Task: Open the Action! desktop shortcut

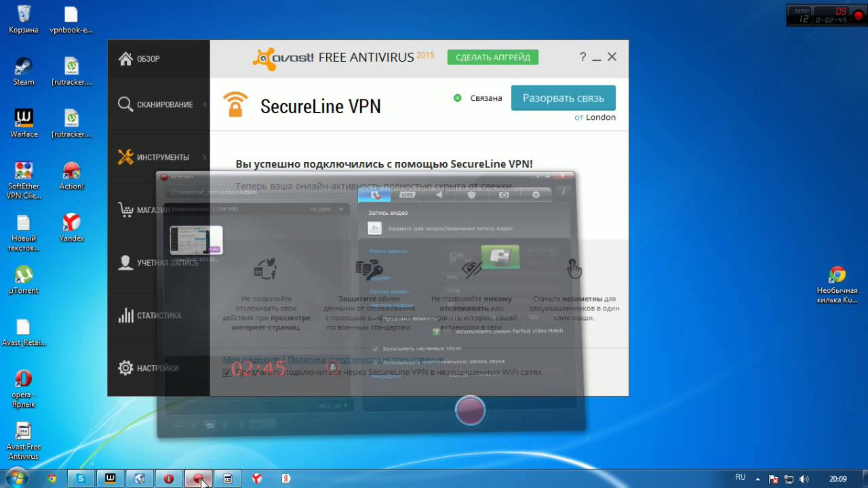Action: click(x=71, y=175)
